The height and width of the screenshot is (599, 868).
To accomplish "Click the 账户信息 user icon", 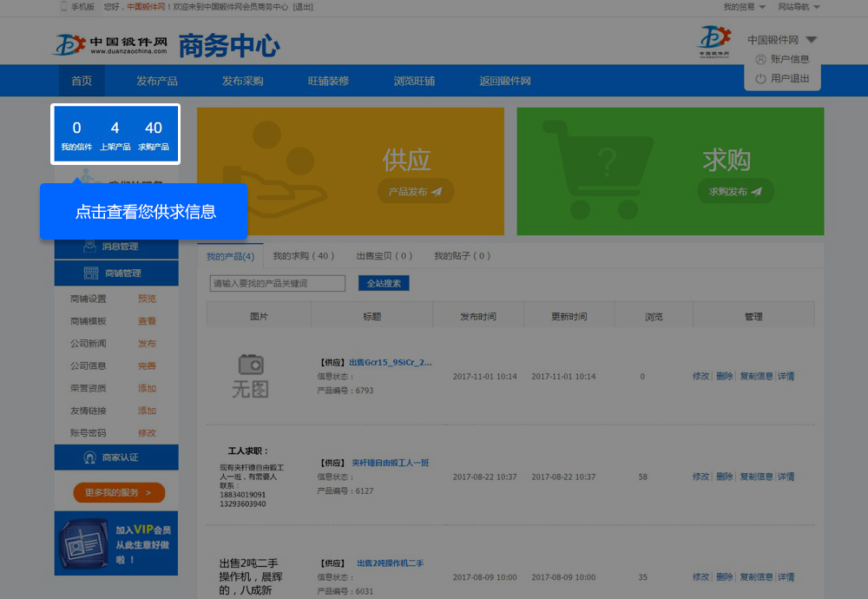I will pos(761,59).
